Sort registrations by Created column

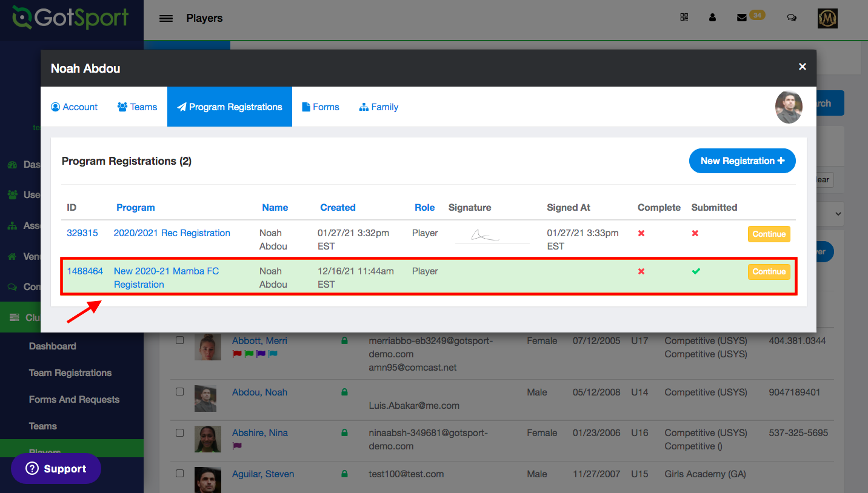pyautogui.click(x=338, y=207)
